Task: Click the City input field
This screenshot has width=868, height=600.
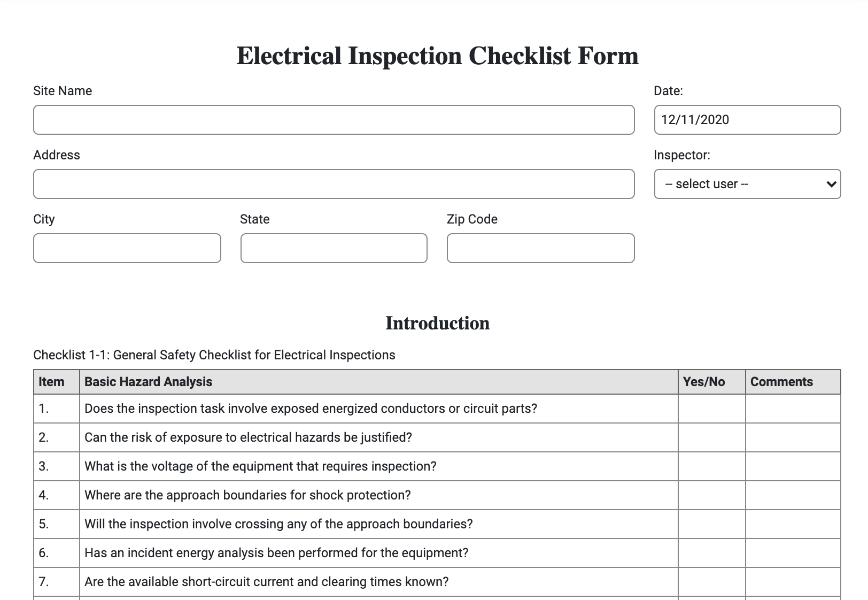Action: coord(127,248)
